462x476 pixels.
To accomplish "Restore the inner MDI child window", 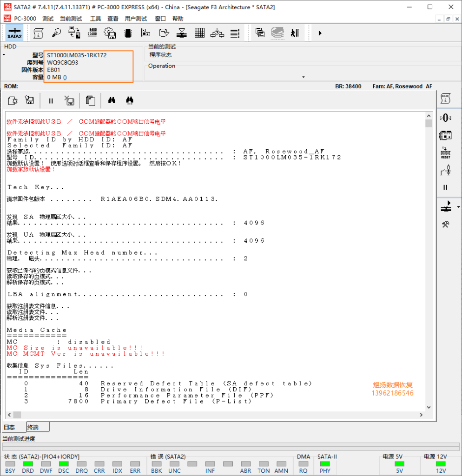I will click(x=448, y=19).
